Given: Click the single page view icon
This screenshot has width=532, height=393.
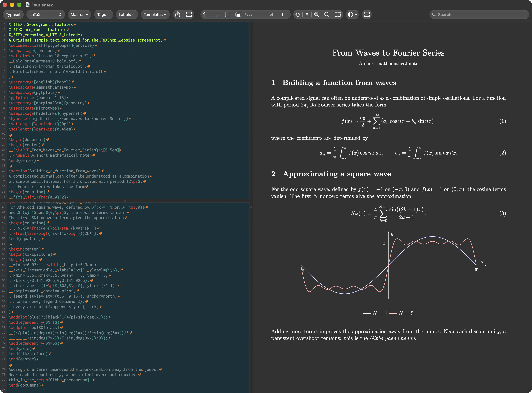Looking at the screenshot, I should (x=227, y=14).
